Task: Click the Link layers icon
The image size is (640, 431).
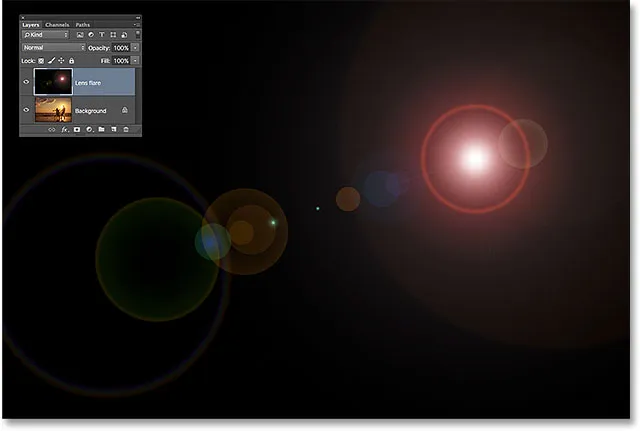Action: [52, 130]
